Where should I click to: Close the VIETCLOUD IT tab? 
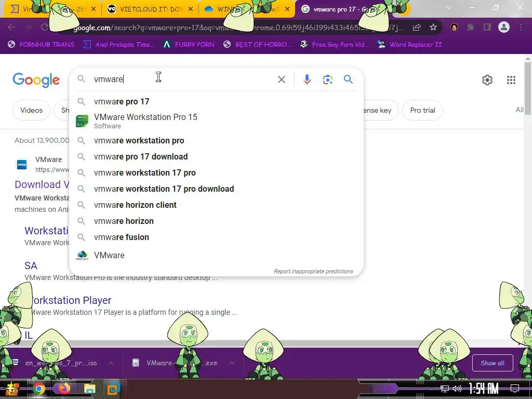(x=191, y=9)
